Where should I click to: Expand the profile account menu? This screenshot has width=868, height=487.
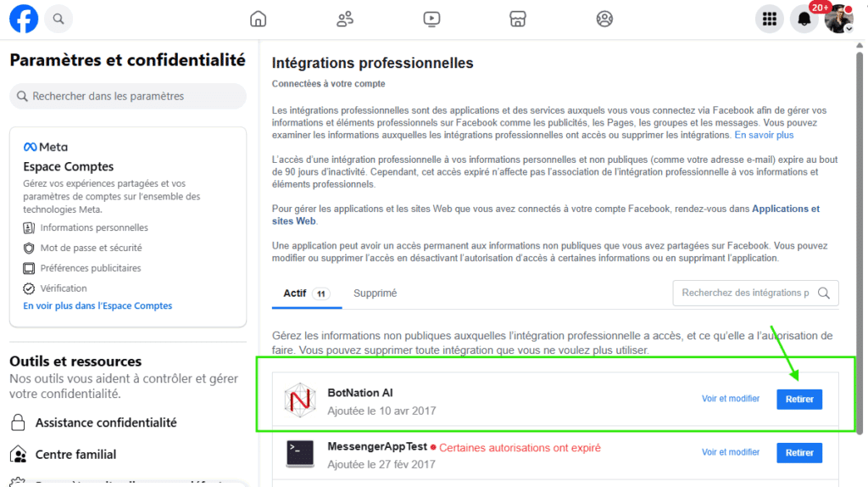838,19
